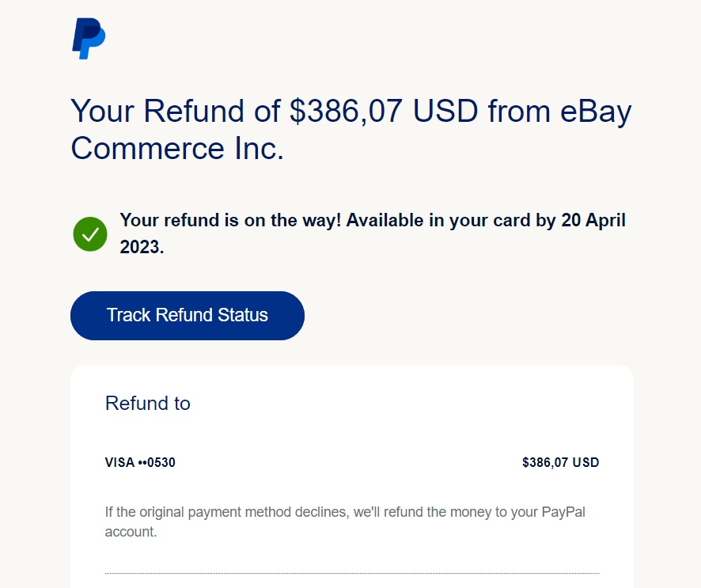Click the "Refund to" section heading

(x=148, y=404)
